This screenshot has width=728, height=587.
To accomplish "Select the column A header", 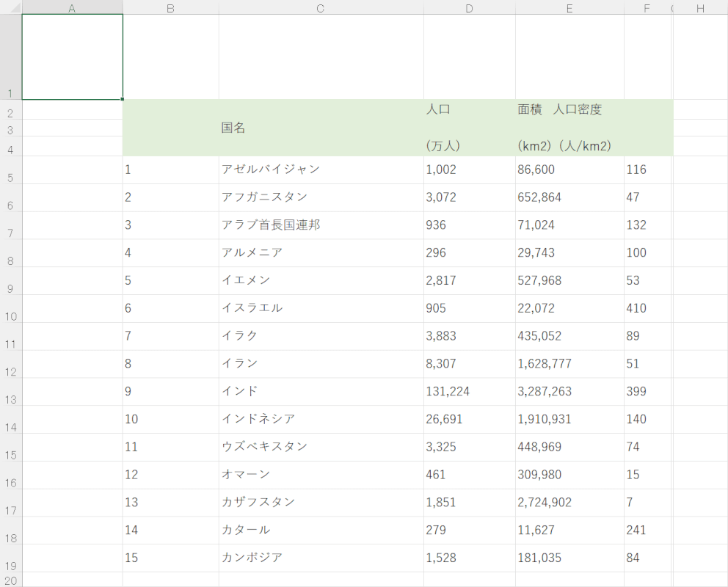I will tap(72, 7).
